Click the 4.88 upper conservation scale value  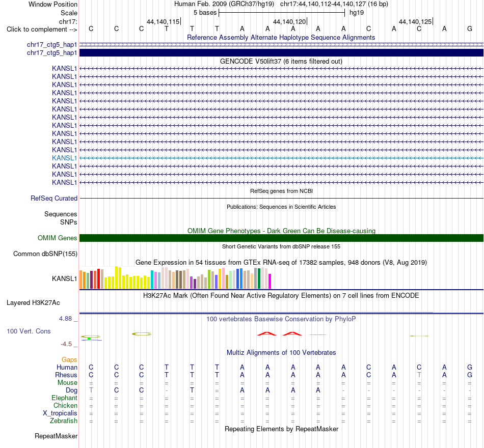pyautogui.click(x=65, y=318)
